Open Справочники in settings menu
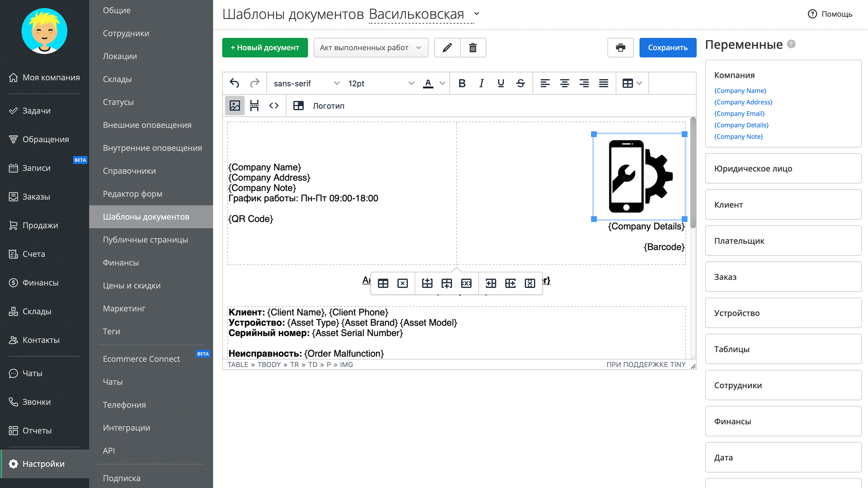 click(x=129, y=171)
